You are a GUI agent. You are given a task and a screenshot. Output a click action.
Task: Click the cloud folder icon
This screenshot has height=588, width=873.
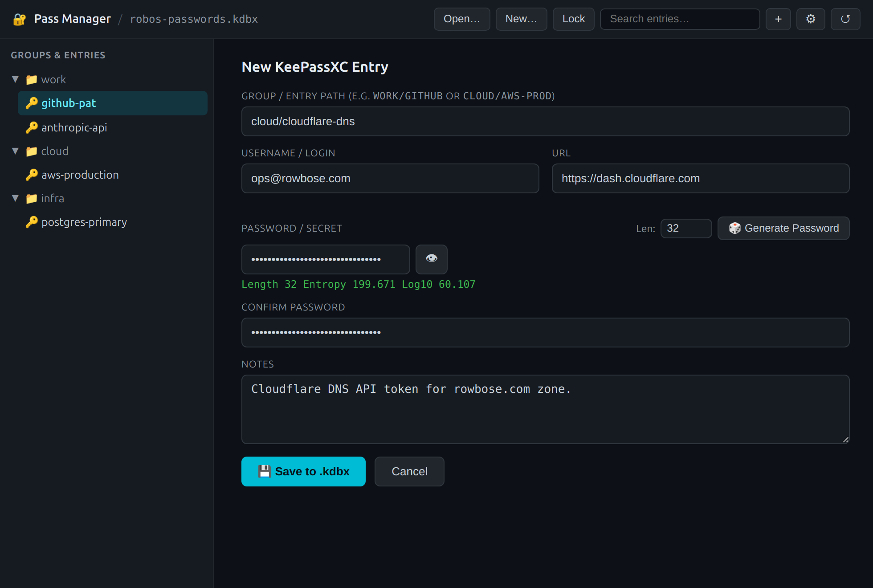pos(32,151)
